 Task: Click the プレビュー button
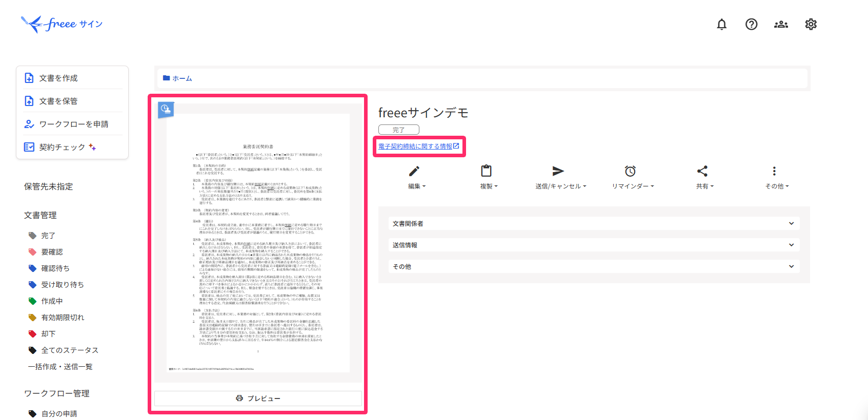coord(258,398)
